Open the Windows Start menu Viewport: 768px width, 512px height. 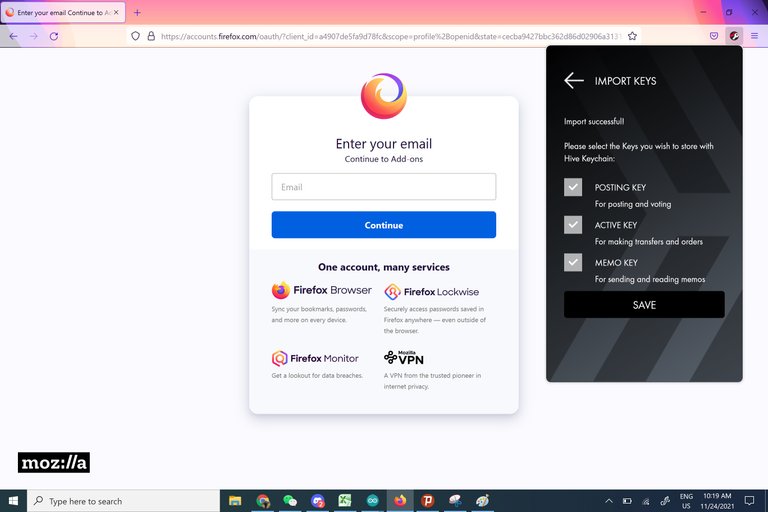pos(13,501)
